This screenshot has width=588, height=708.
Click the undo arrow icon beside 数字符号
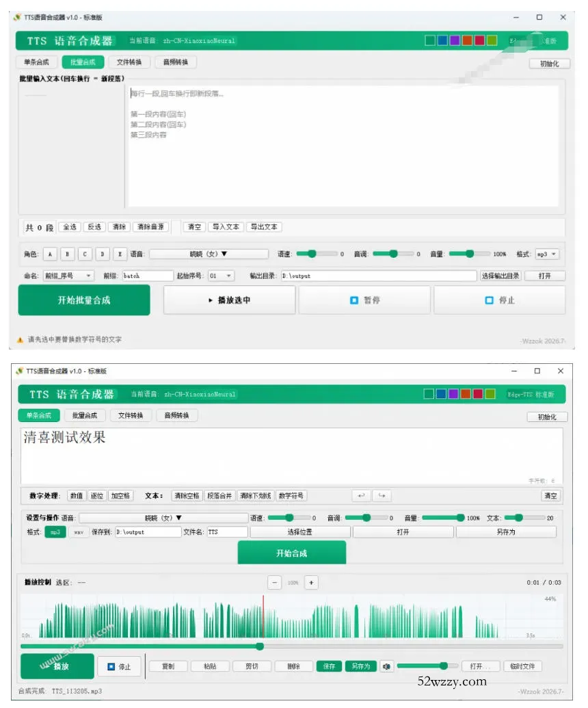pyautogui.click(x=361, y=495)
